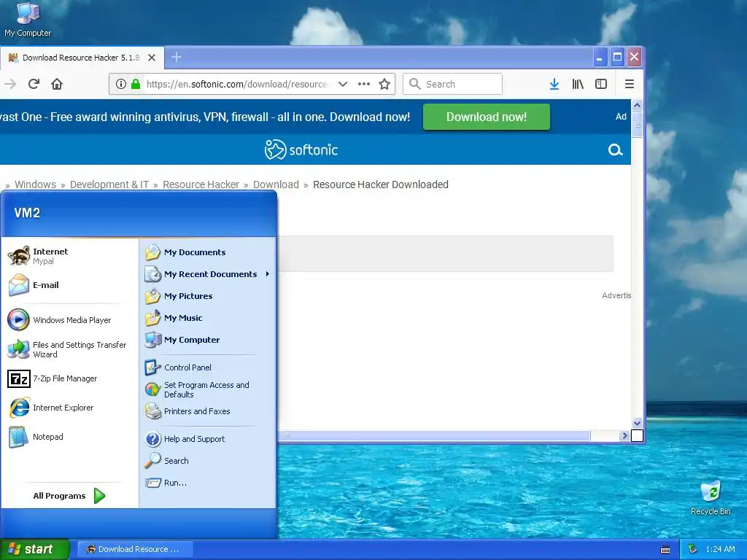Select Download Resource taskbar button
Viewport: 747px width, 560px height.
coord(135,549)
